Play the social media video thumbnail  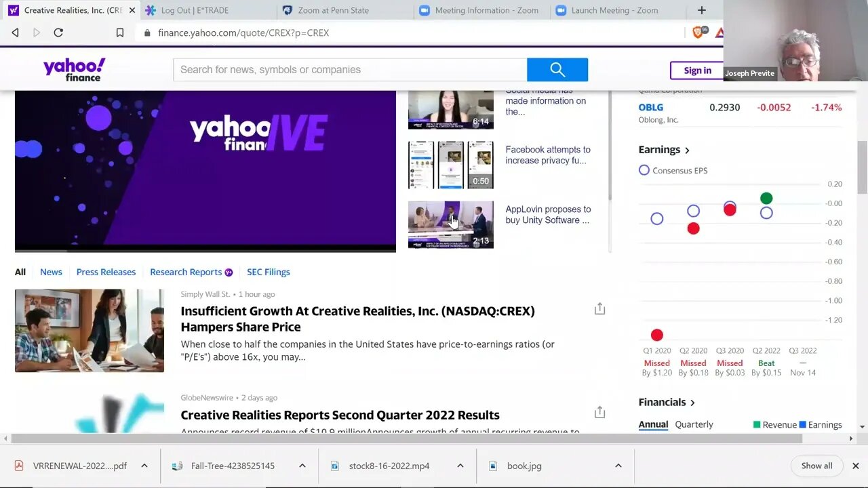click(x=451, y=110)
